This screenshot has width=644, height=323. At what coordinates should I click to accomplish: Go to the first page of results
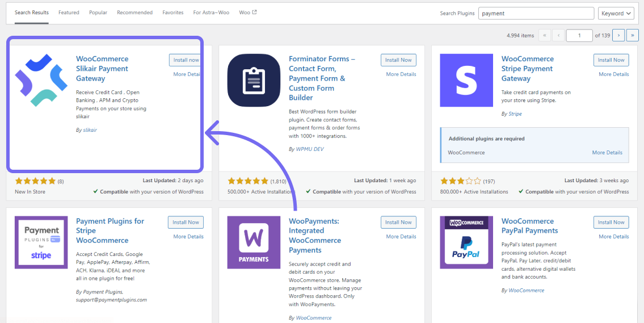click(544, 35)
